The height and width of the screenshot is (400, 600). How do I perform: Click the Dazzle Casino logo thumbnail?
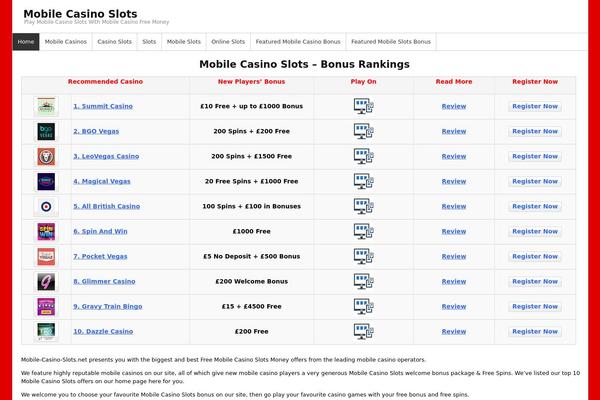pyautogui.click(x=46, y=332)
